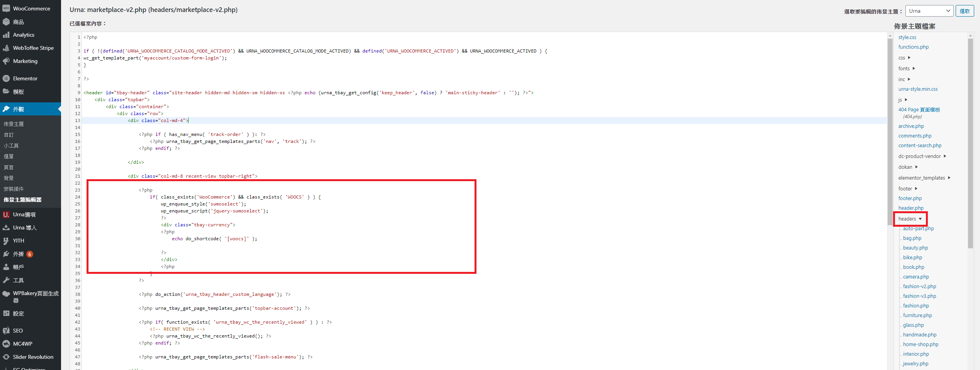Open the theme selection dropdown showing Urna
Image resolution: width=980 pixels, height=370 pixels.
(929, 11)
